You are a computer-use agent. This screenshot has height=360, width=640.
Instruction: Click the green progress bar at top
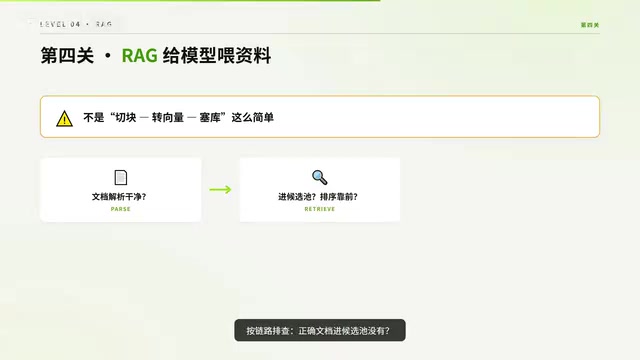point(190,1)
